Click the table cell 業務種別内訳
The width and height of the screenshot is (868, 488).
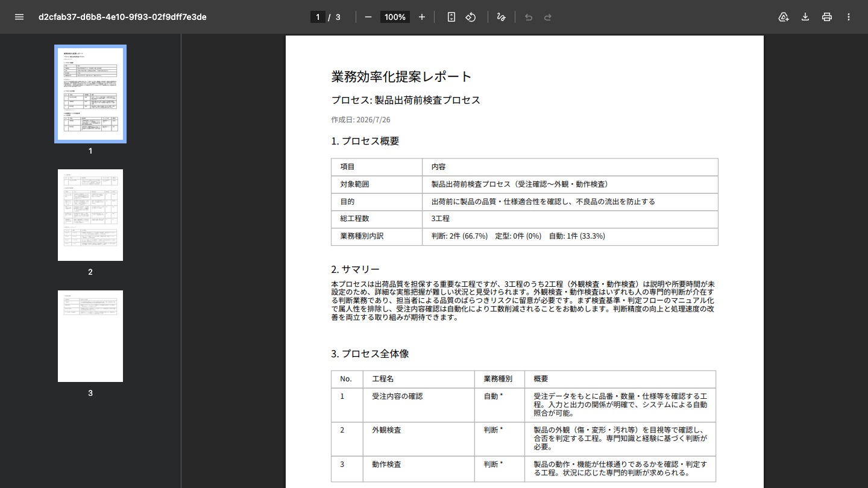[x=377, y=236]
